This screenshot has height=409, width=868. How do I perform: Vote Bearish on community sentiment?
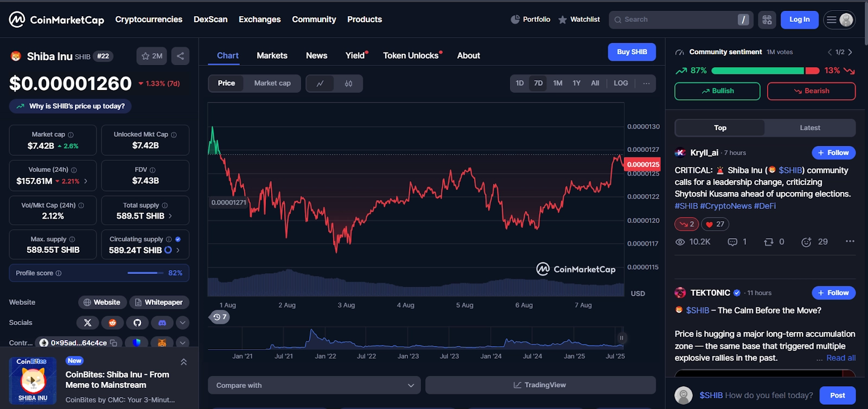pyautogui.click(x=811, y=91)
